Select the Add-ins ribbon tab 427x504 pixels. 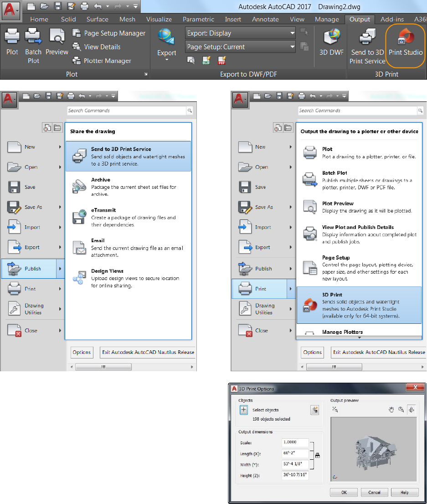(x=392, y=19)
